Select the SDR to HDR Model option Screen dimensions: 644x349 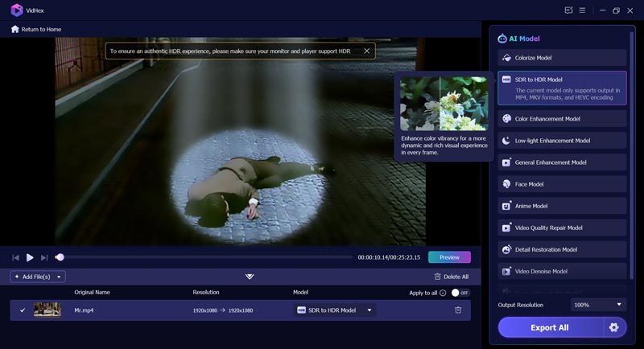[x=562, y=88]
